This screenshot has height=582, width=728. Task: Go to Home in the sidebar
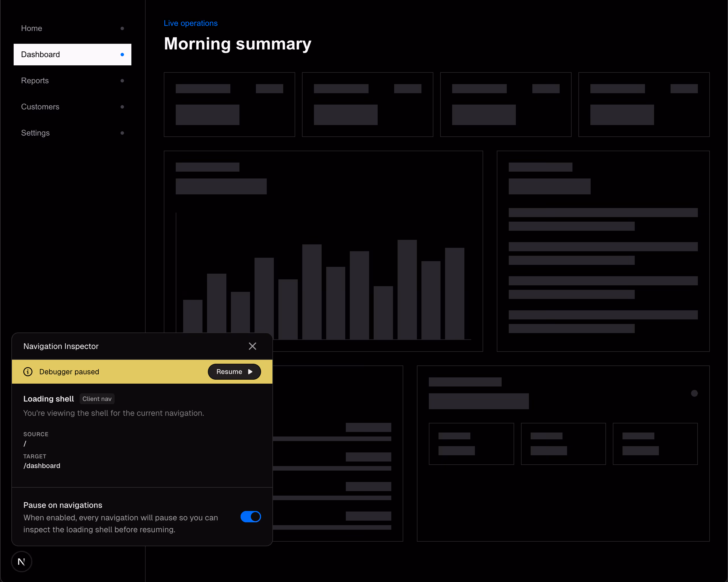click(72, 28)
